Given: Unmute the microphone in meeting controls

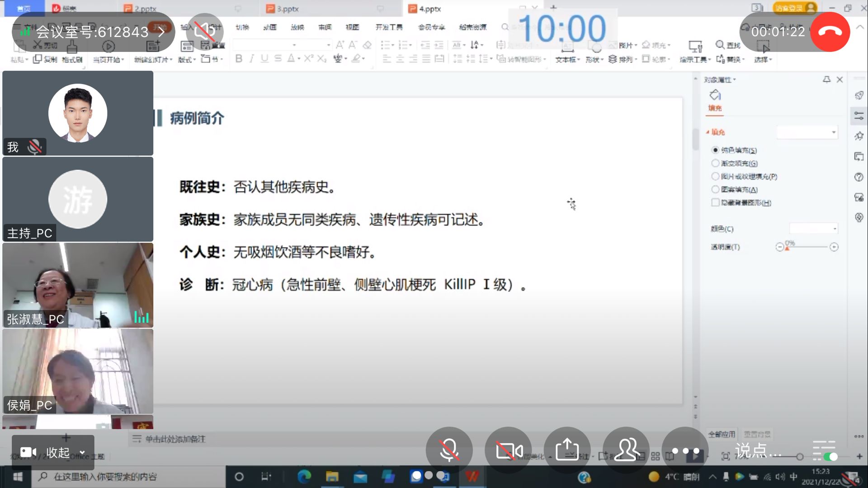Looking at the screenshot, I should coord(449,450).
